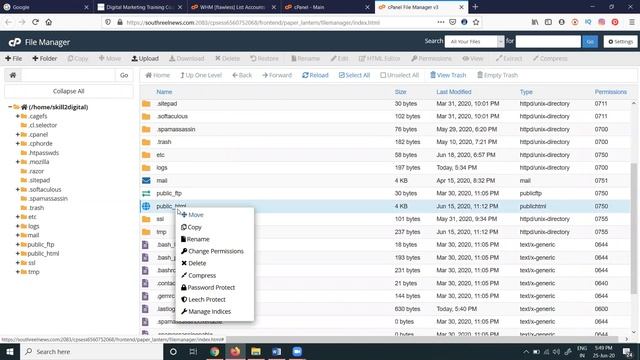Open File Explorer from the taskbar
The image size is (640, 360).
point(256,351)
